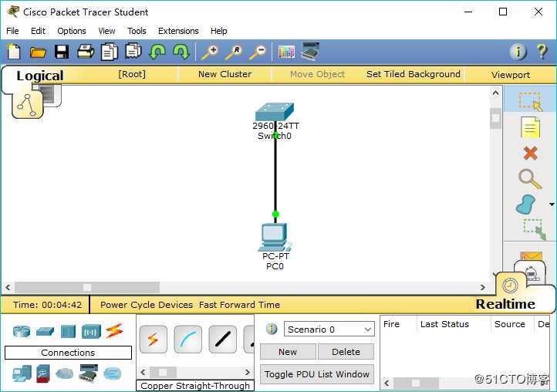This screenshot has width=557, height=392.
Task: Click the New file icon
Action: click(14, 52)
